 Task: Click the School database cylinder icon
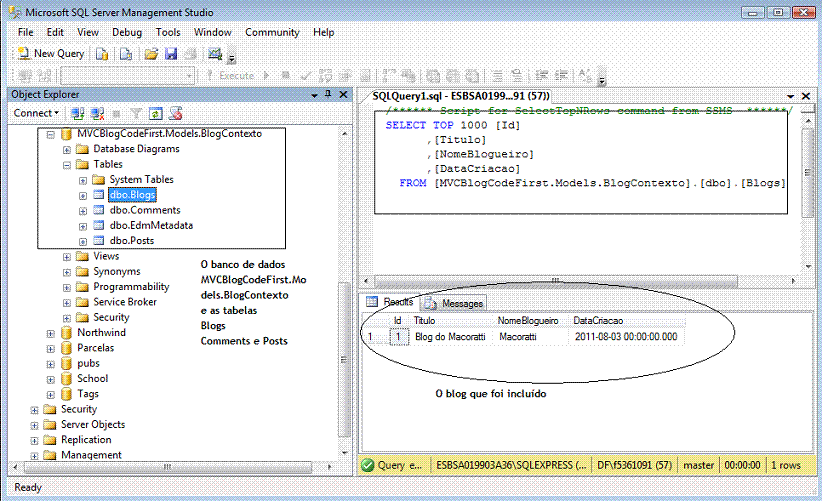coord(66,378)
